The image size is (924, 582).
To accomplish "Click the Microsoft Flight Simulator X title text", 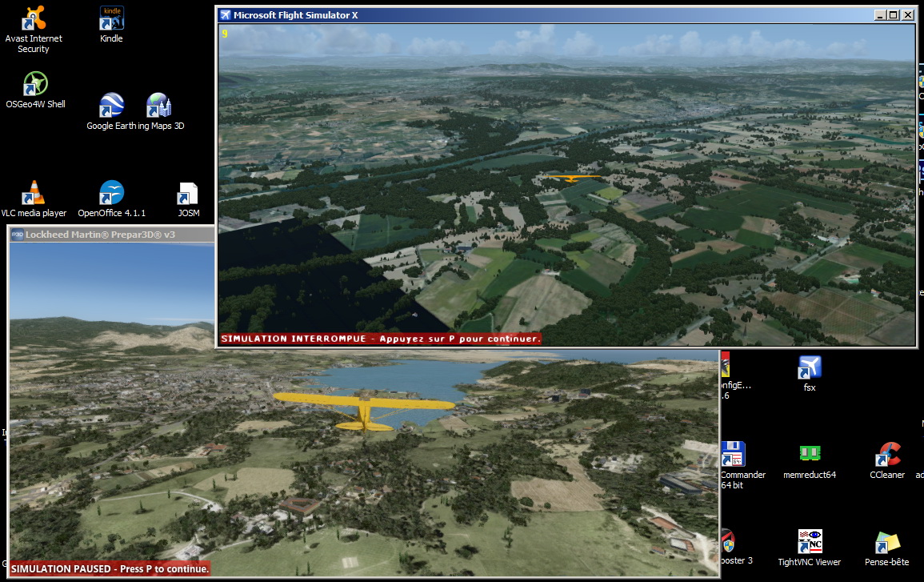I will pos(296,15).
